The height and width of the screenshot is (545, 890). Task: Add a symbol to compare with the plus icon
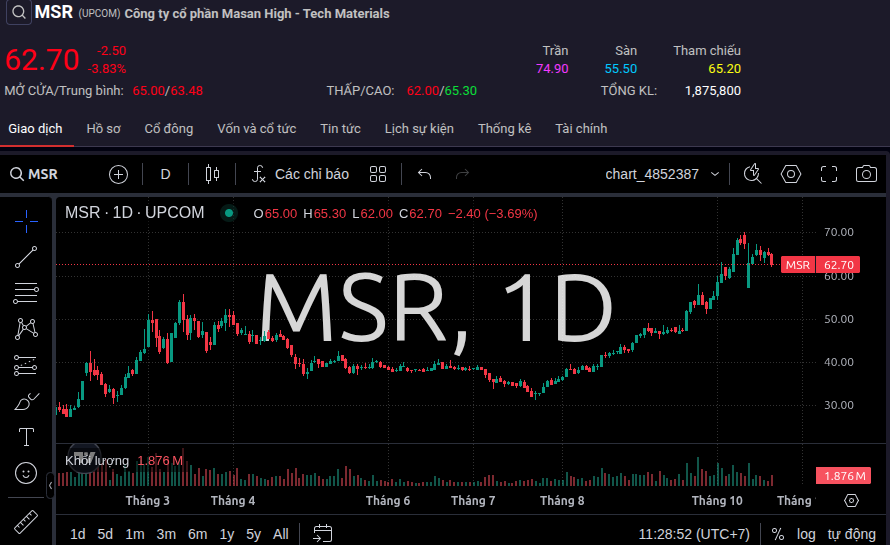click(118, 174)
